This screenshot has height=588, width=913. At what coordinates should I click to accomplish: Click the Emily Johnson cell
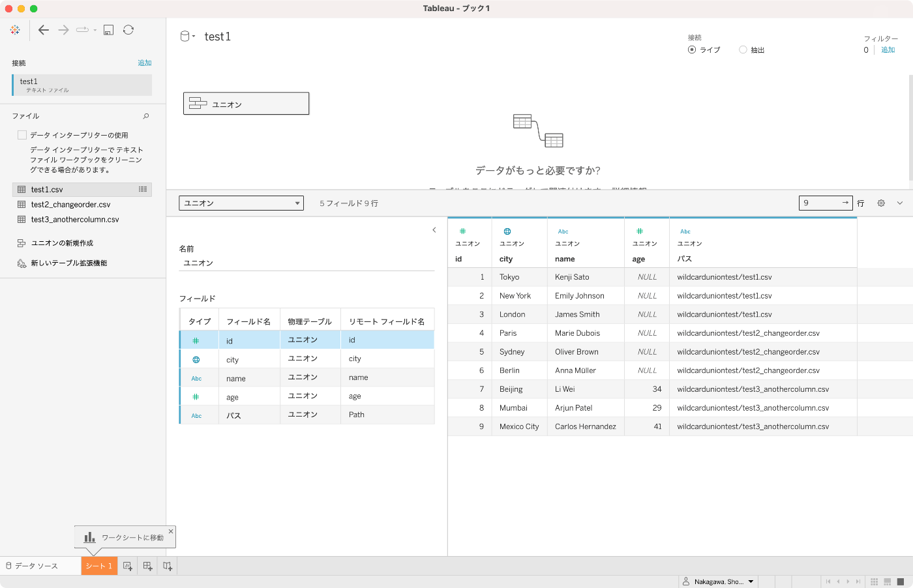coord(586,296)
